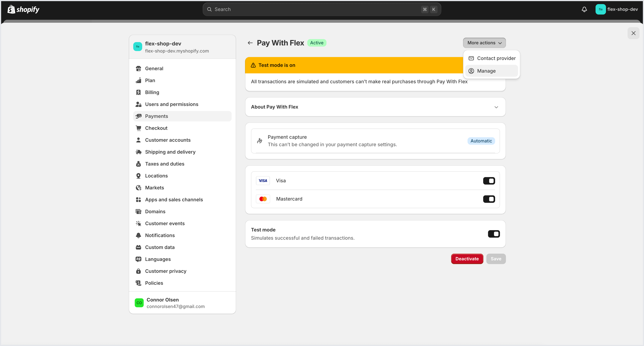Click the Domains icon
The width and height of the screenshot is (644, 346).
(x=138, y=212)
